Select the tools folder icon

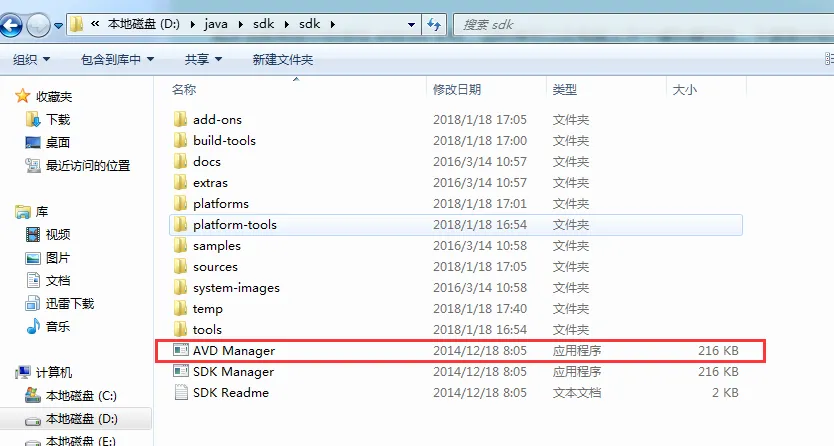[180, 329]
